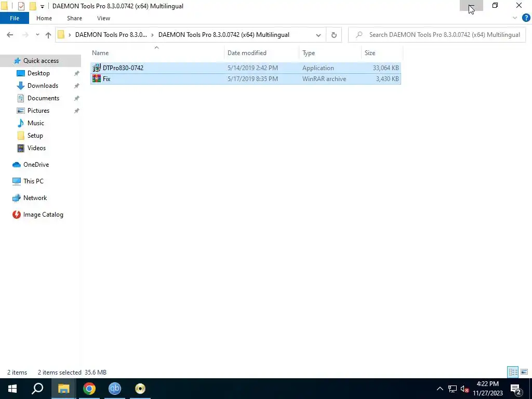The image size is (532, 399).
Task: Click pin icon next to Downloads
Action: [77, 86]
